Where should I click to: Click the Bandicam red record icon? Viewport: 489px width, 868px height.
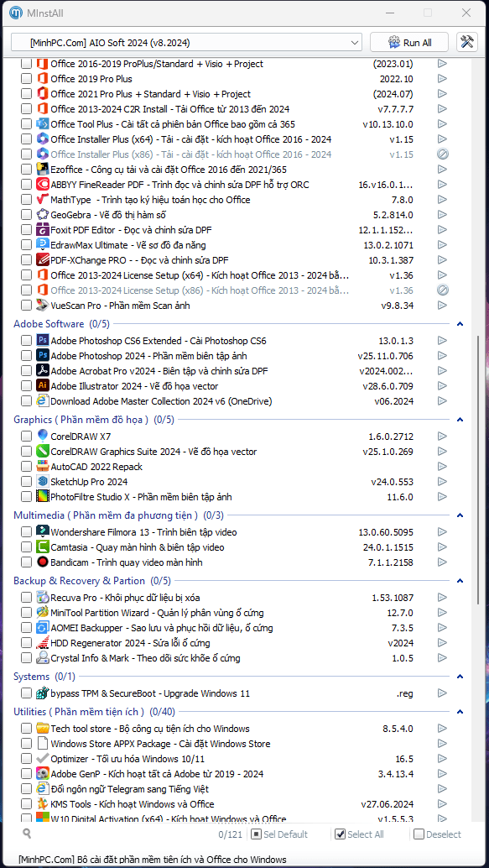tap(43, 562)
